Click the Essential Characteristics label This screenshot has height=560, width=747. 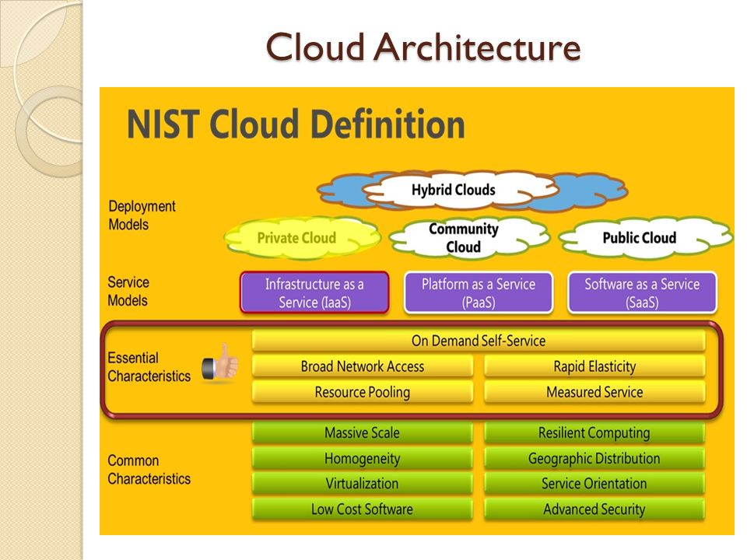[149, 366]
